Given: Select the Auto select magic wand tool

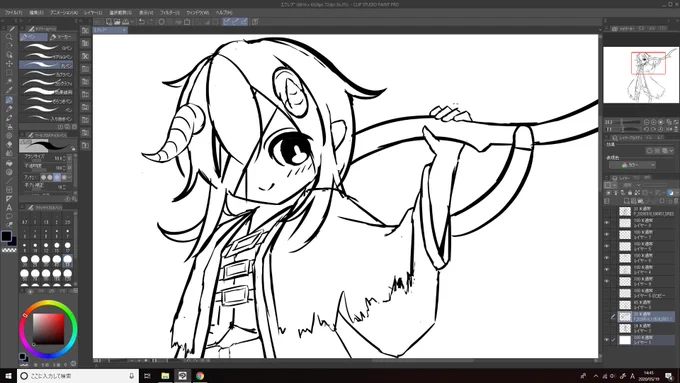Looking at the screenshot, I should point(9,82).
